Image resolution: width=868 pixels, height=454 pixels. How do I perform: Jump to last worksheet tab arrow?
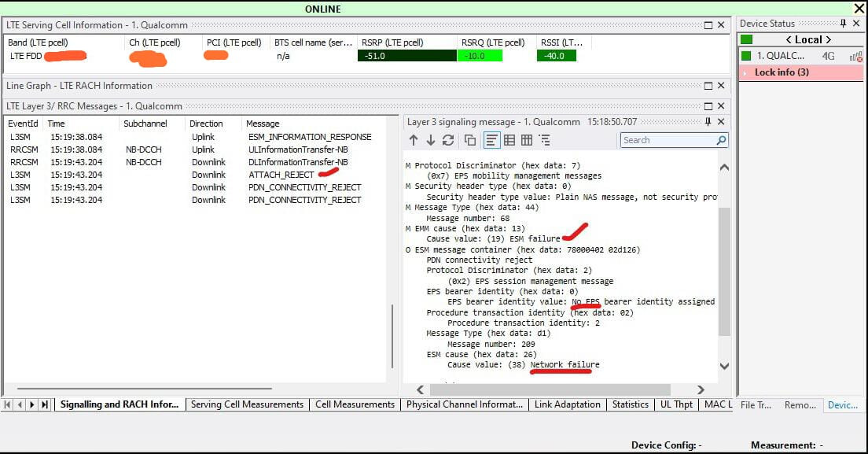45,404
